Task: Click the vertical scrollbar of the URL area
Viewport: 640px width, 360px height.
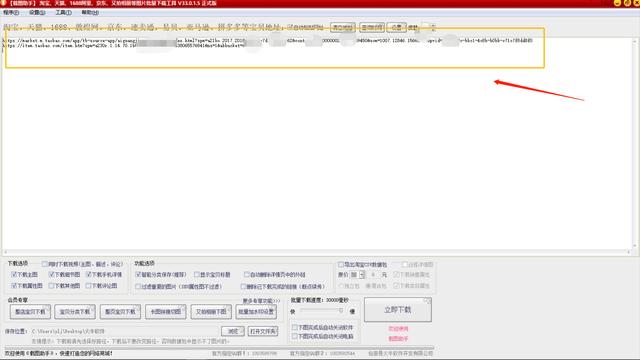Action: [x=635, y=143]
